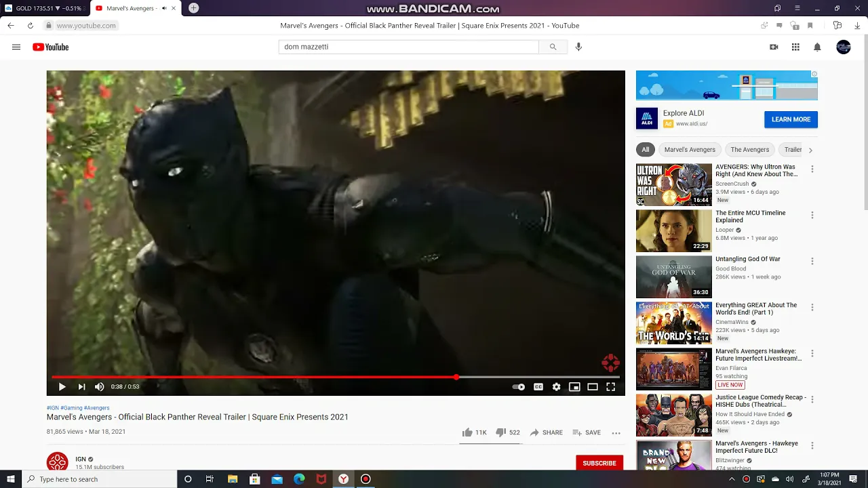Open File Explorer from the taskbar
Viewport: 868px width, 488px height.
[233, 479]
